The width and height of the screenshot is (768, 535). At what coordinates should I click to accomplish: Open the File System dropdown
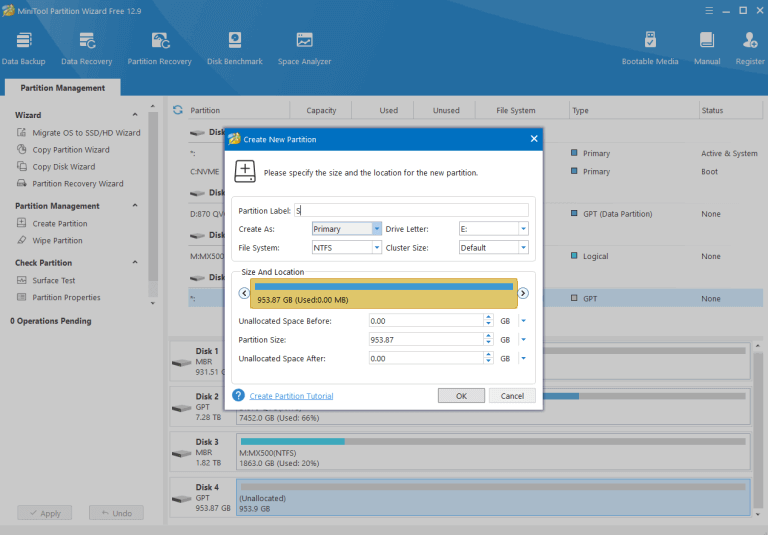(x=377, y=247)
